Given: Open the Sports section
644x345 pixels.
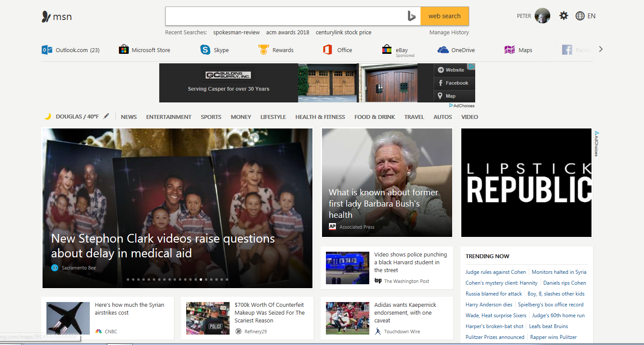Looking at the screenshot, I should point(211,117).
